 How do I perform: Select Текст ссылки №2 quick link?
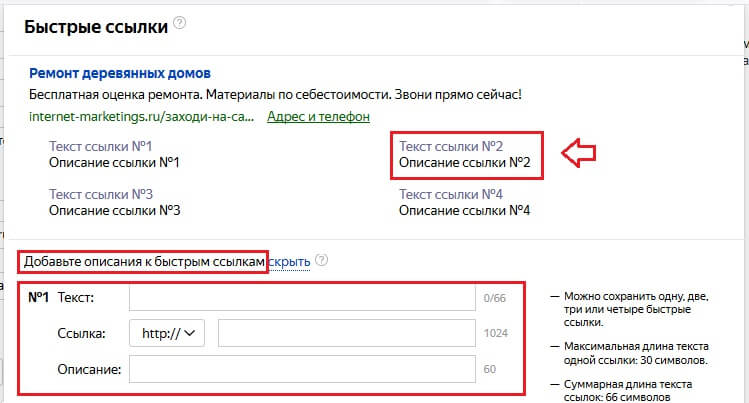[x=463, y=145]
